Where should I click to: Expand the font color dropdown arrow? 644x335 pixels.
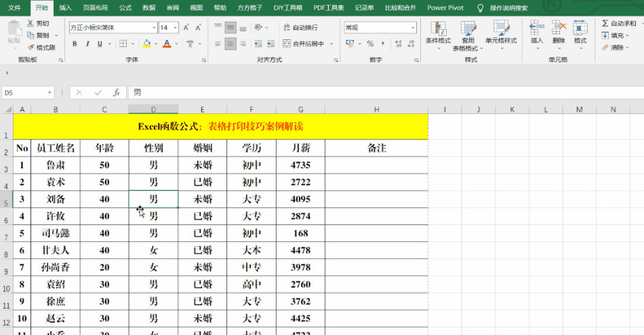click(177, 43)
